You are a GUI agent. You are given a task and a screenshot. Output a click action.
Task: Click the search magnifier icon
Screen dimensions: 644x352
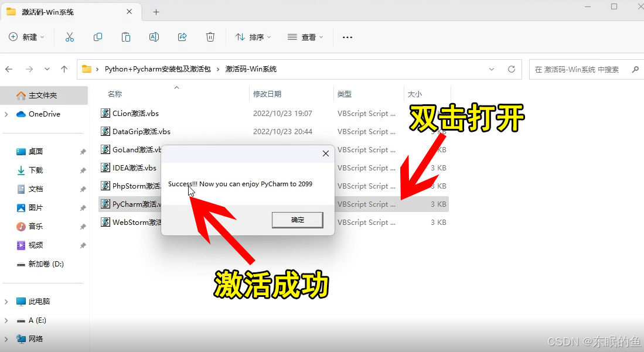click(x=635, y=70)
